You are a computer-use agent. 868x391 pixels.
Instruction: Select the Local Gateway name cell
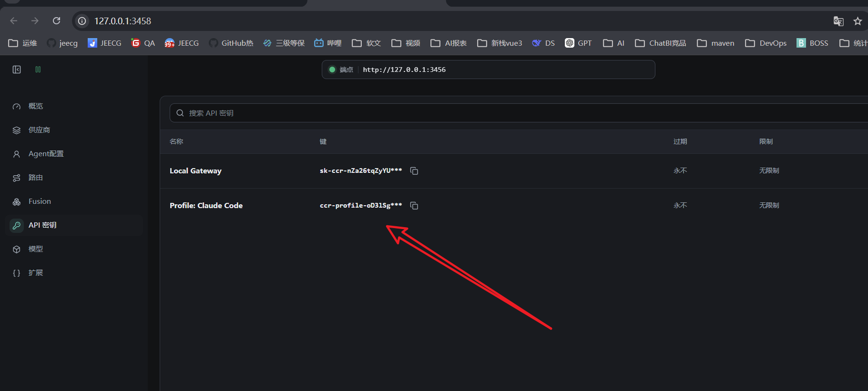click(195, 171)
